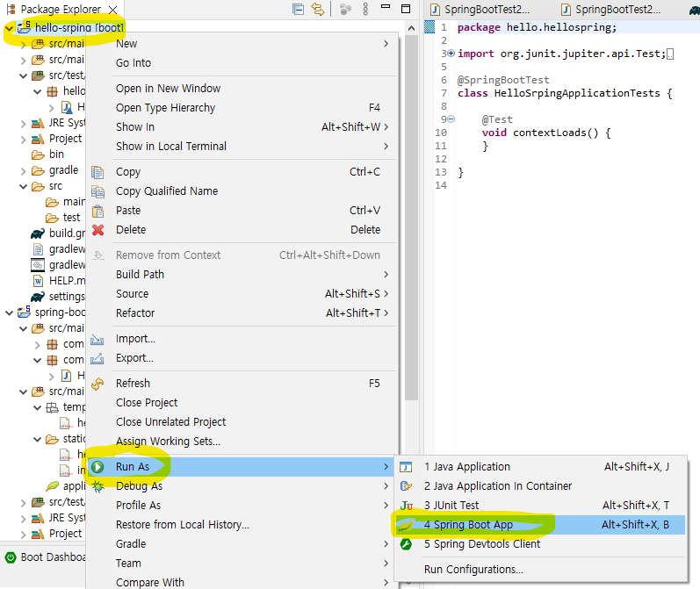Open the build.gradle file icon
This screenshot has height=589, width=700.
pyautogui.click(x=38, y=233)
